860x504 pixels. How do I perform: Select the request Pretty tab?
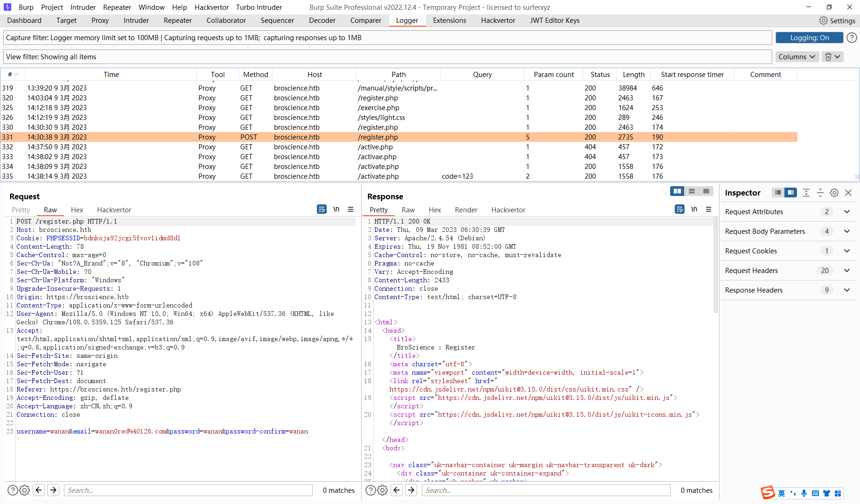[x=21, y=210]
